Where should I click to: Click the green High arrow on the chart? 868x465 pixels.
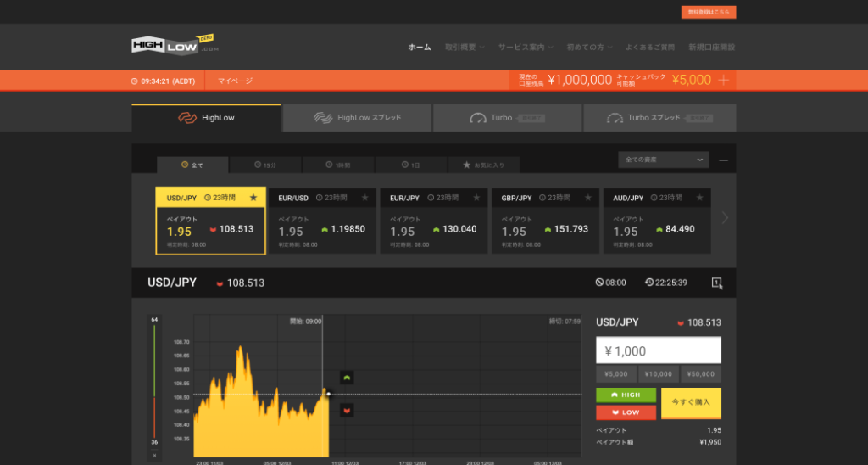coord(347,378)
